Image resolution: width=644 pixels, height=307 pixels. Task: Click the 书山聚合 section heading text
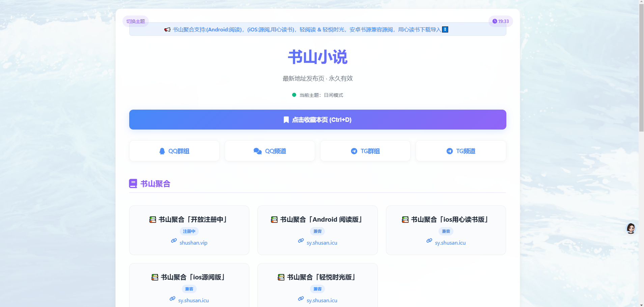[x=155, y=184]
